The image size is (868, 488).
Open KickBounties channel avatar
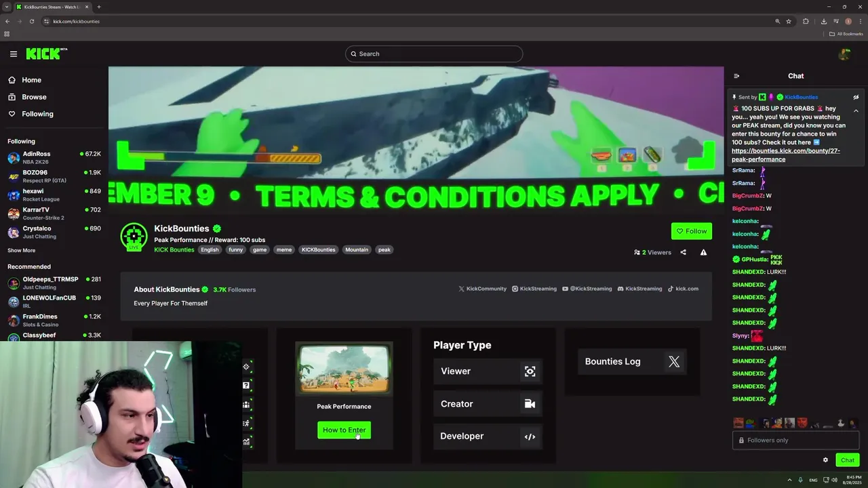pyautogui.click(x=134, y=237)
